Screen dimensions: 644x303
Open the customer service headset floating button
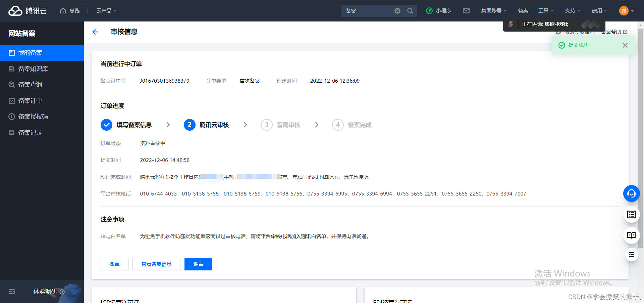pyautogui.click(x=631, y=193)
